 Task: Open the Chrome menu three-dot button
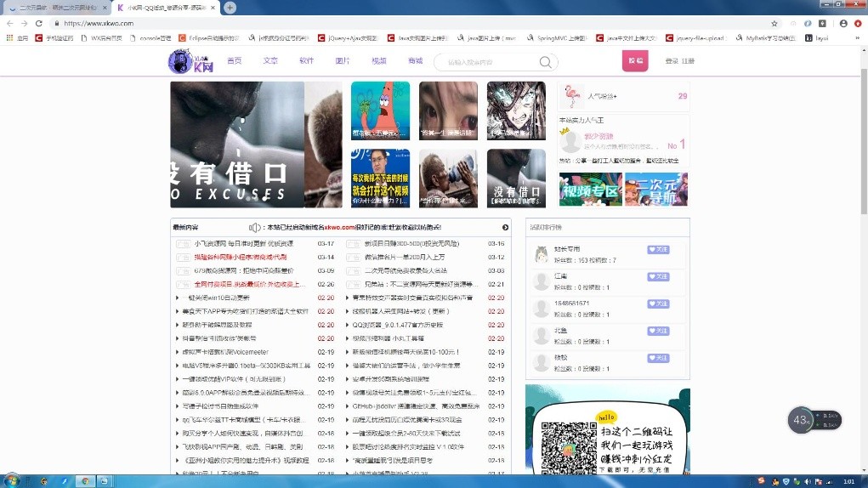858,23
